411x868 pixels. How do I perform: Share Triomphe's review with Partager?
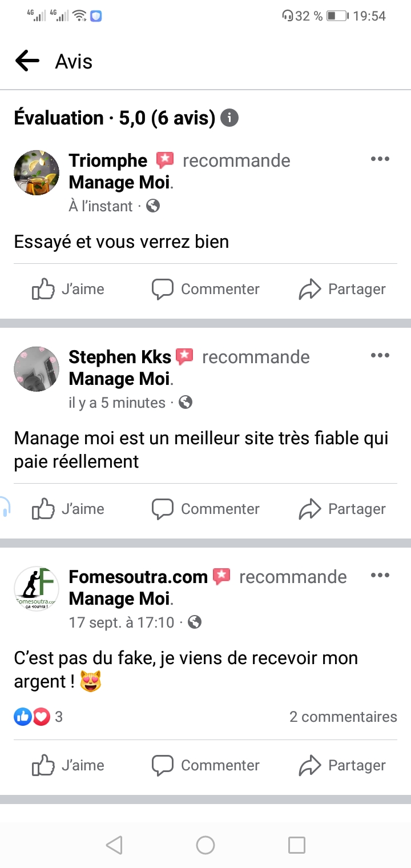(342, 290)
